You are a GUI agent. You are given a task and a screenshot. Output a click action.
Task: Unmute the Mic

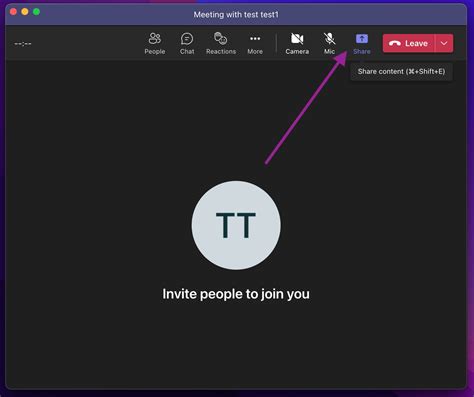pos(329,44)
